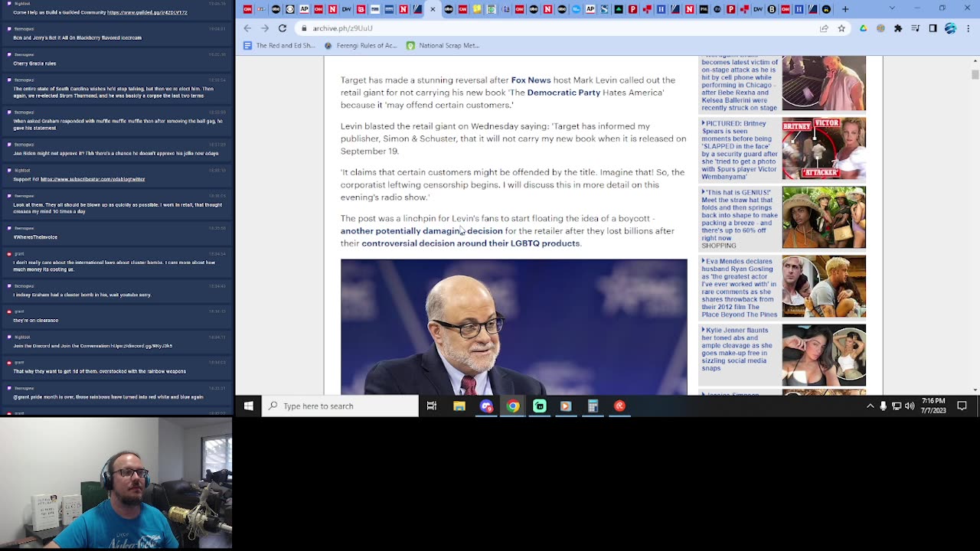Bookmark this page with the star icon
The width and height of the screenshot is (980, 551).
click(841, 28)
